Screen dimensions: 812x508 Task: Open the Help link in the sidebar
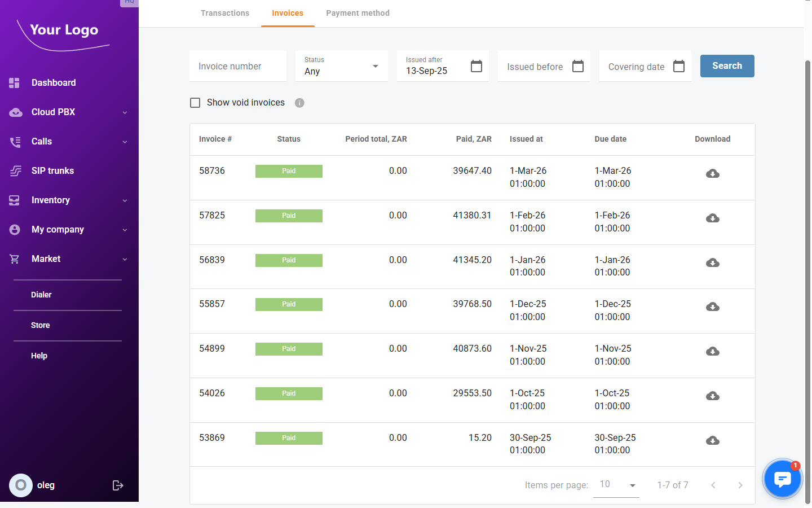[39, 356]
